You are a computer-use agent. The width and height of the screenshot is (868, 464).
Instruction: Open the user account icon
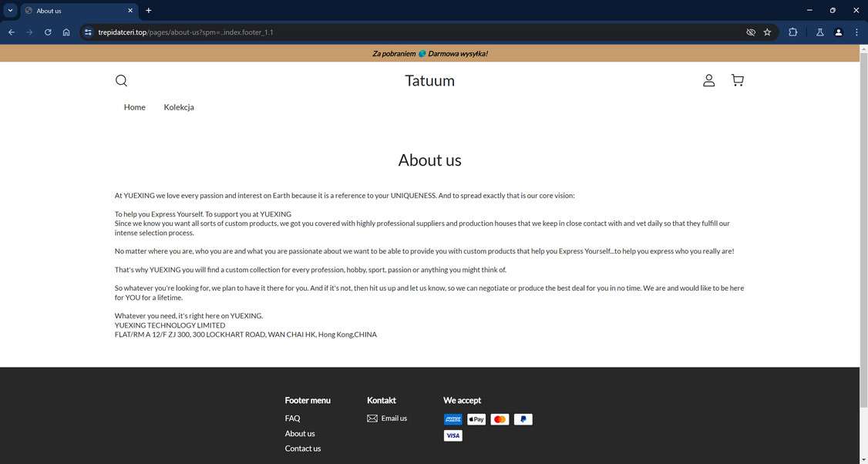coord(708,81)
